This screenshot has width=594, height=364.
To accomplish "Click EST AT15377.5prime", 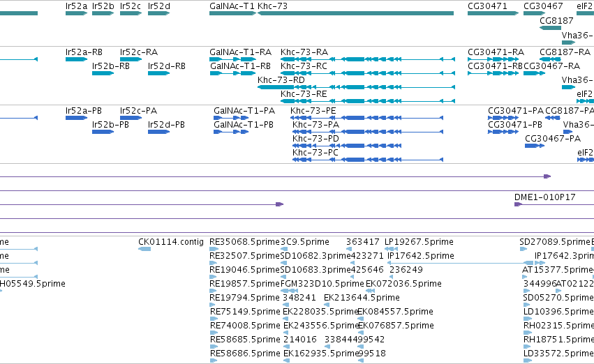I will pos(558,270).
